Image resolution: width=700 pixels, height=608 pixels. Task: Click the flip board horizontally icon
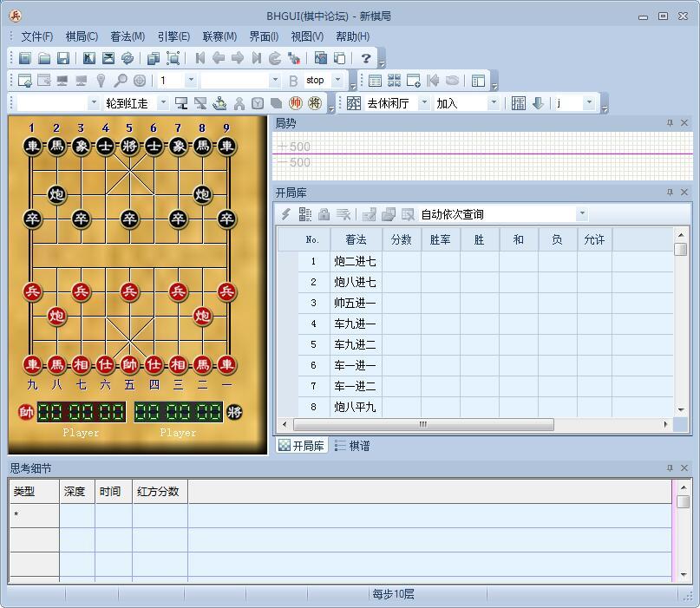89,58
